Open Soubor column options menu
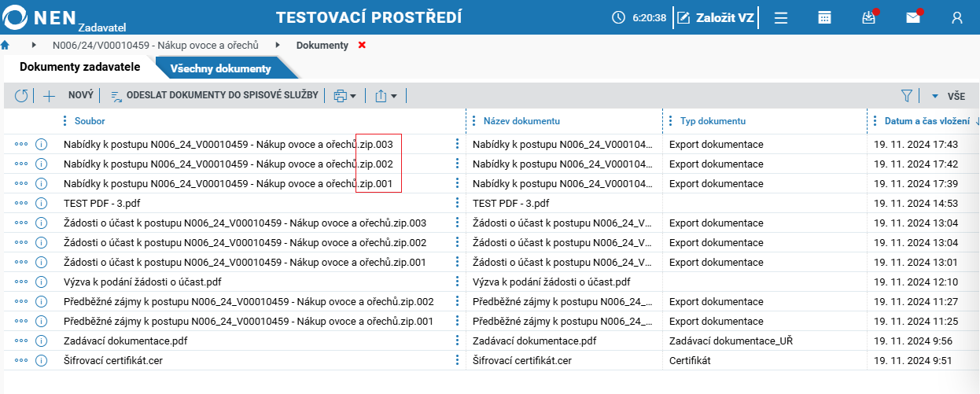Screen dimensions: 980x394 [65, 121]
